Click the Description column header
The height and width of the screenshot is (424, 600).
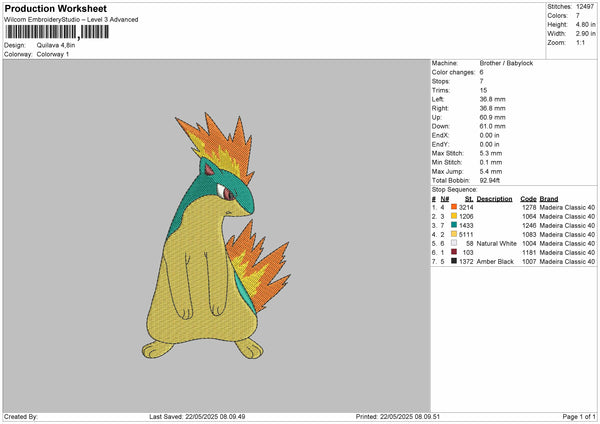(x=494, y=199)
